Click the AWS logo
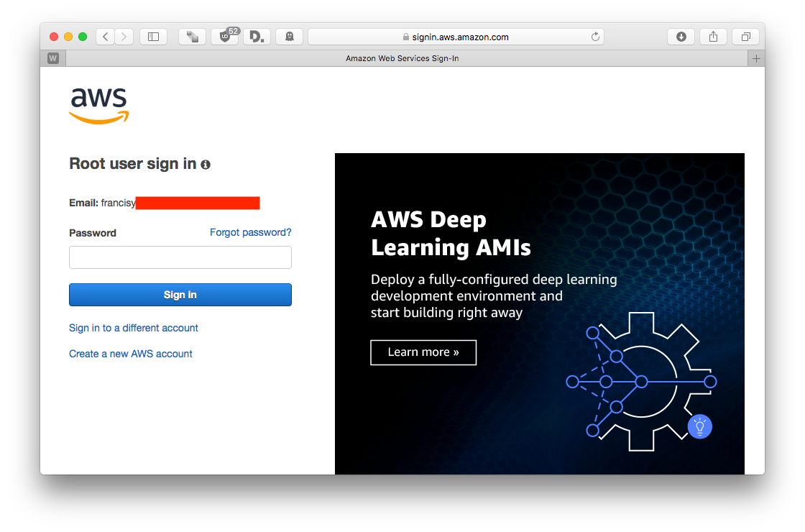The image size is (805, 532). [x=99, y=105]
